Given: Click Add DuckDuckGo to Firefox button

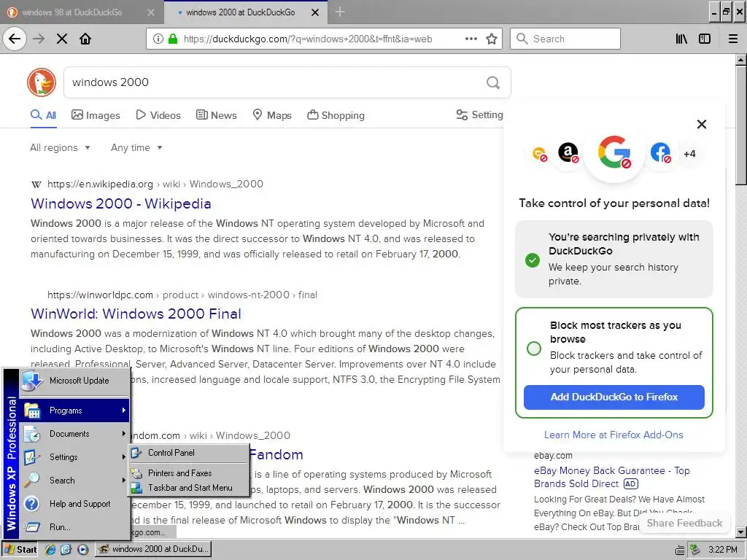Looking at the screenshot, I should pos(614,397).
